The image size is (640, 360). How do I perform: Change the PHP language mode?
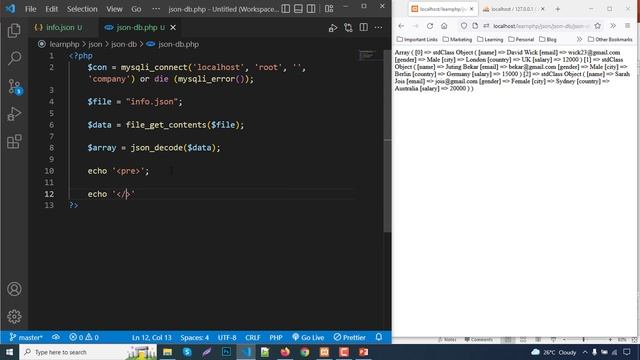276,337
